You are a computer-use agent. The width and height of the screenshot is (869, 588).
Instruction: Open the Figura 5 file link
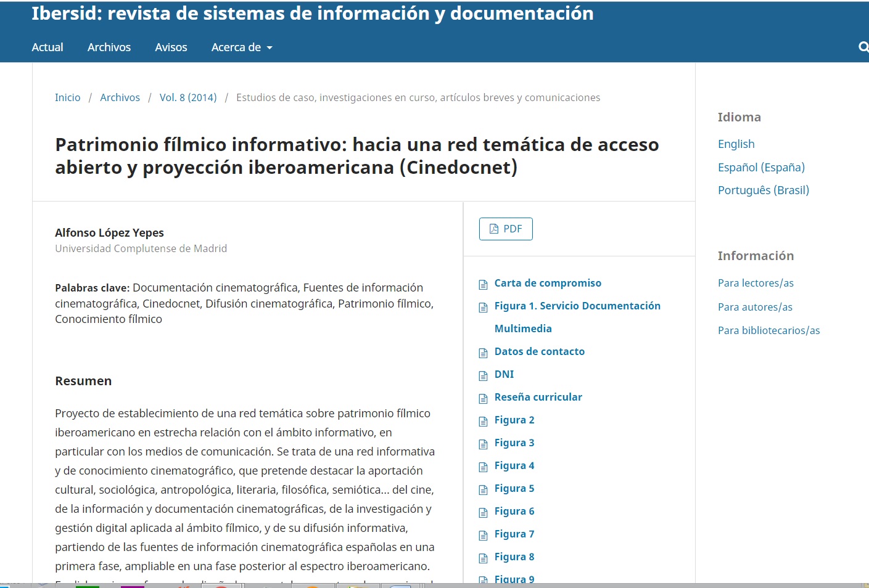pyautogui.click(x=514, y=488)
